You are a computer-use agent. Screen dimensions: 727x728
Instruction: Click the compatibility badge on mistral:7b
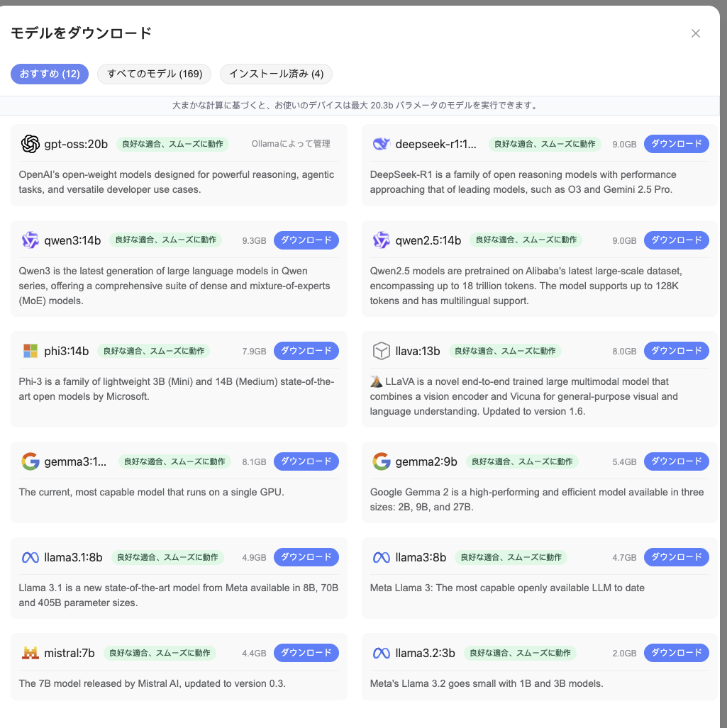[160, 653]
